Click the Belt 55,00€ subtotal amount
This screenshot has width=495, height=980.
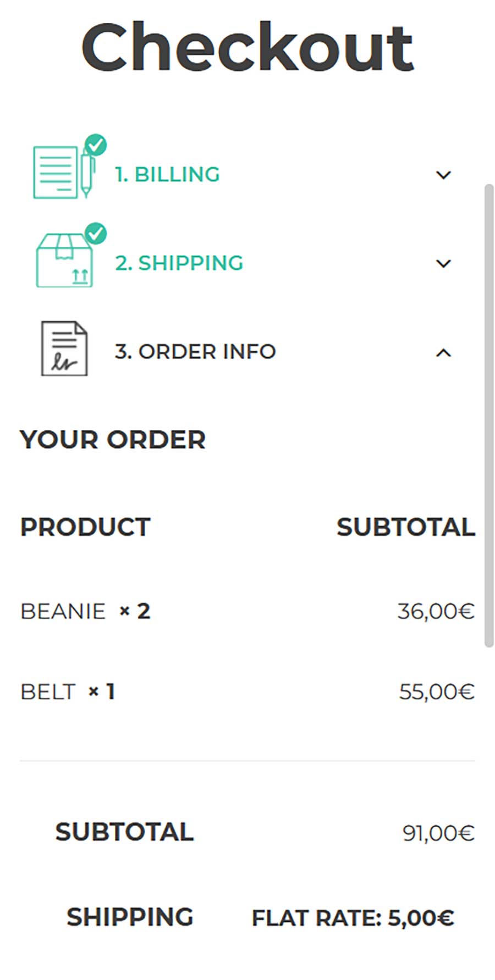(436, 692)
